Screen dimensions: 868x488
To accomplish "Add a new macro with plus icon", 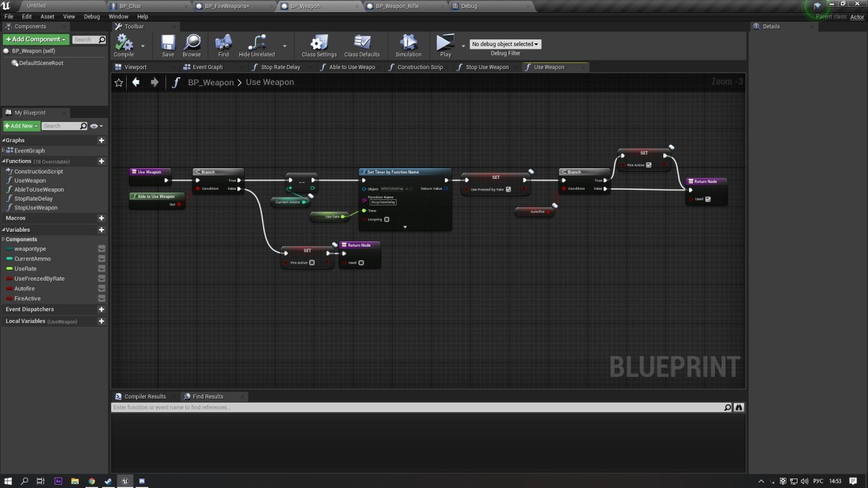I will [x=101, y=218].
